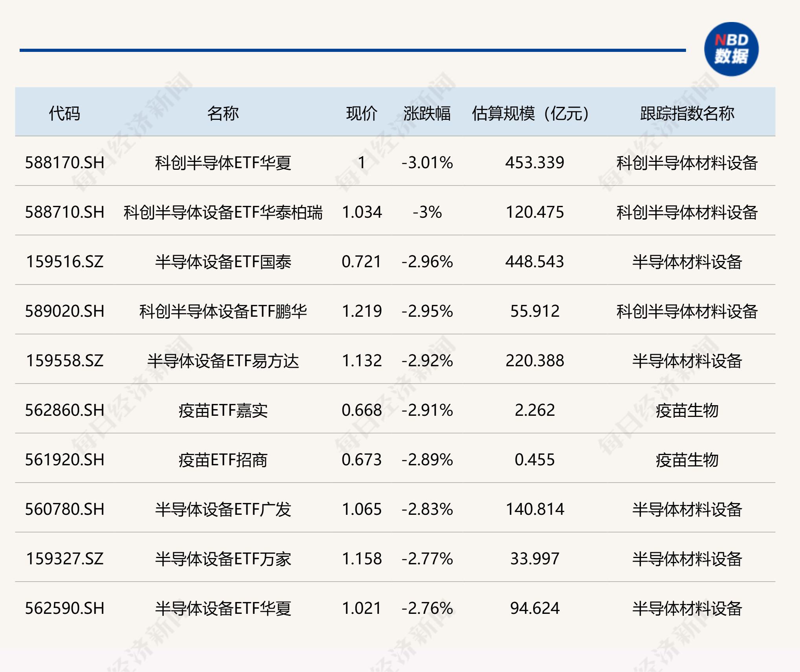Select code 159327.SZ
Image resolution: width=800 pixels, height=672 pixels.
pos(65,559)
